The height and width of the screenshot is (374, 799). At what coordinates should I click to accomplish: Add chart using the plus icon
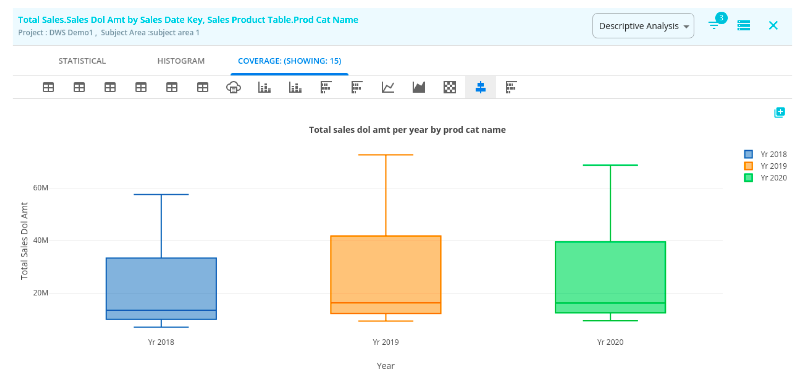(x=779, y=113)
